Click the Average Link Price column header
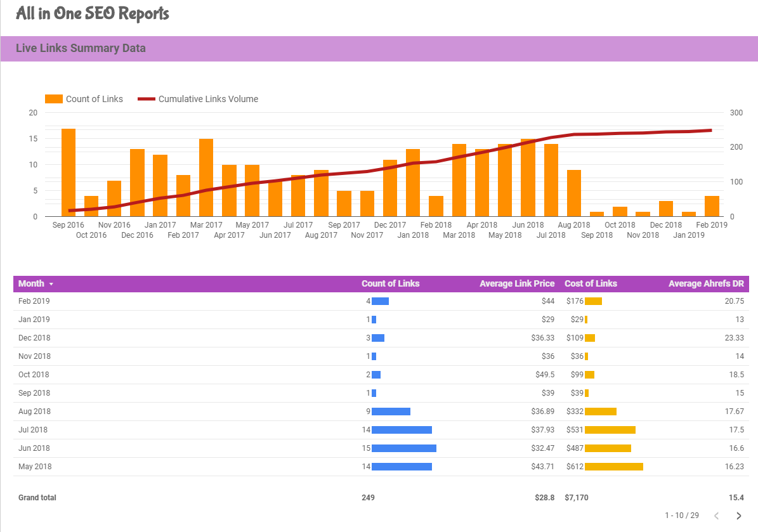Viewport: 758px width, 532px height. click(517, 283)
